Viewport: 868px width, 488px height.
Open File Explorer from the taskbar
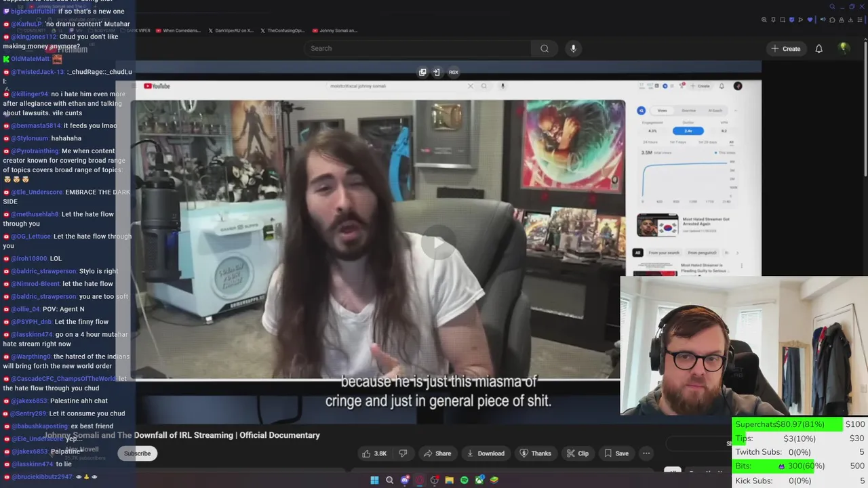point(449,480)
